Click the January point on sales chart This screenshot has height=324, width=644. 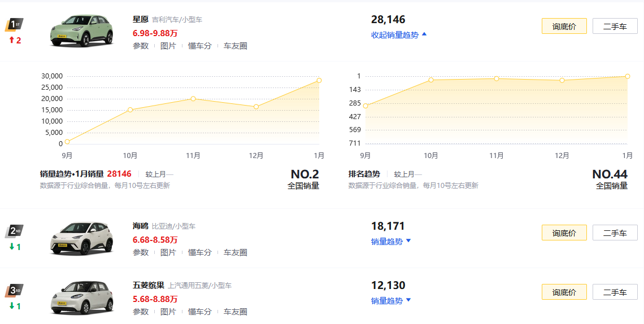click(x=319, y=80)
